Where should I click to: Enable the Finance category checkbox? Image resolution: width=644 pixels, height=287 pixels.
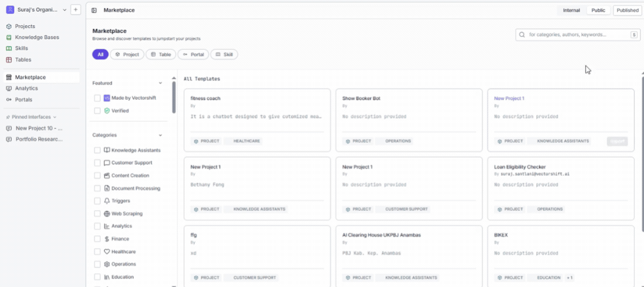[97, 239]
